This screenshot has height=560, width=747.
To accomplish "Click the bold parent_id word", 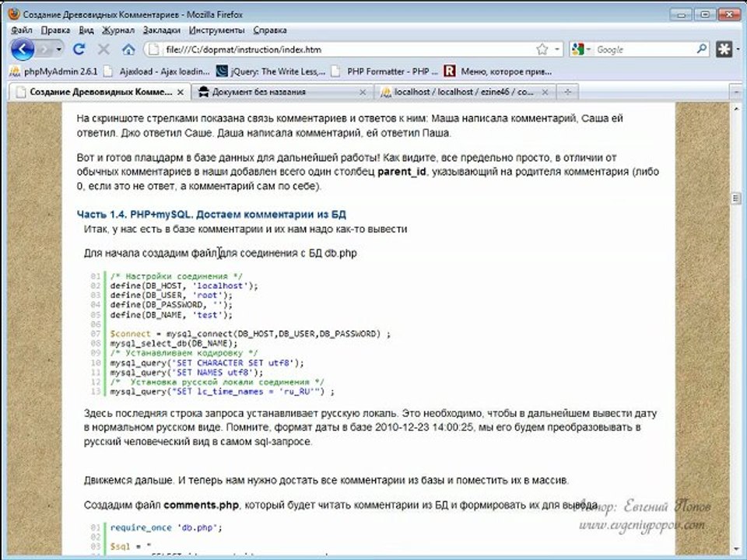I will (402, 171).
